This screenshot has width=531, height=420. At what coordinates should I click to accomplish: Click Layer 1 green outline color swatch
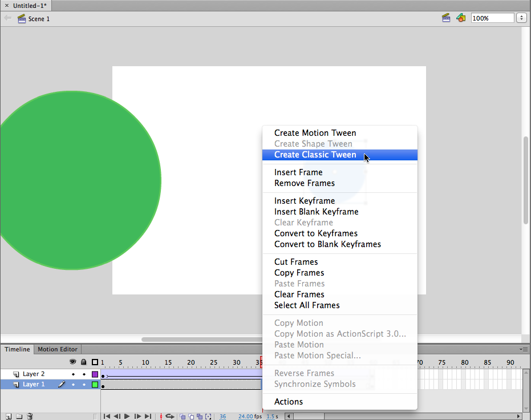tap(95, 385)
